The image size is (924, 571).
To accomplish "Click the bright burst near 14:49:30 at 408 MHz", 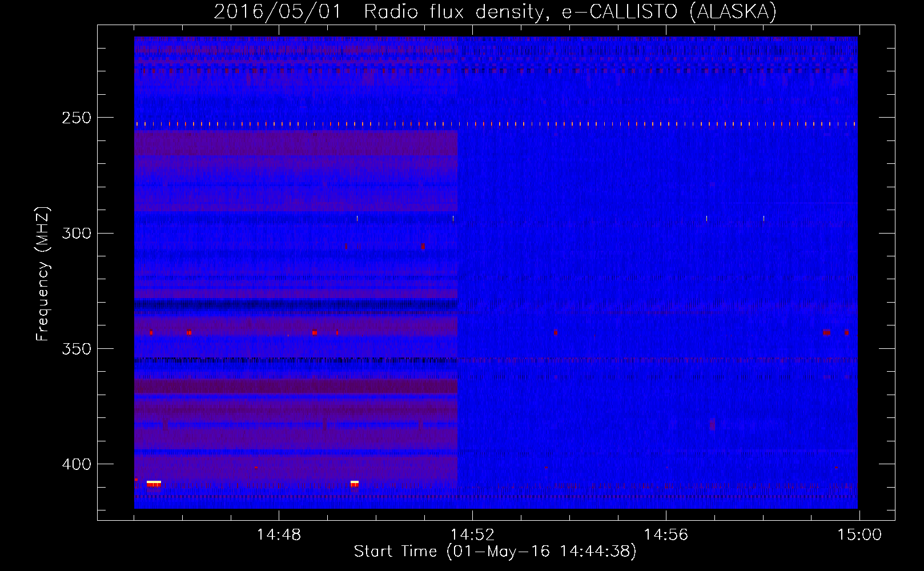I will (x=355, y=484).
